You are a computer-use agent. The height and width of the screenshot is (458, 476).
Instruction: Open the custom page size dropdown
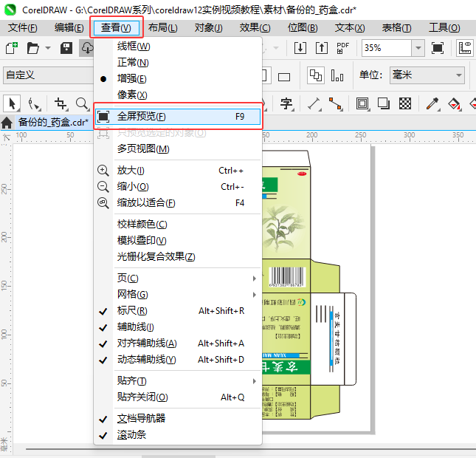[49, 75]
